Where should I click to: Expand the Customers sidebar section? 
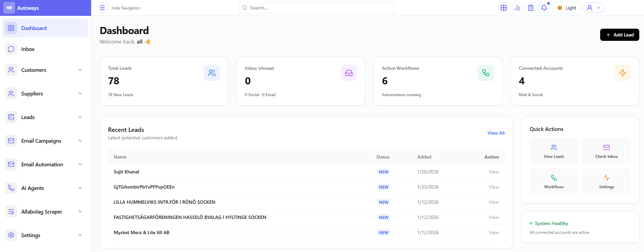[x=80, y=70]
